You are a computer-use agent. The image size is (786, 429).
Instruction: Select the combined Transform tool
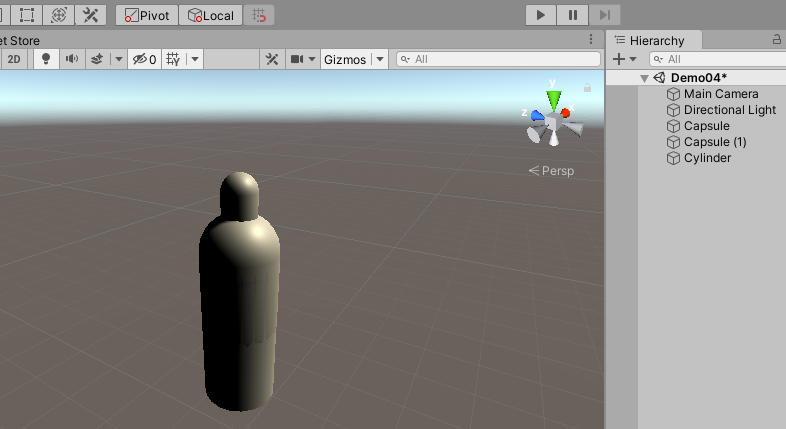point(59,15)
